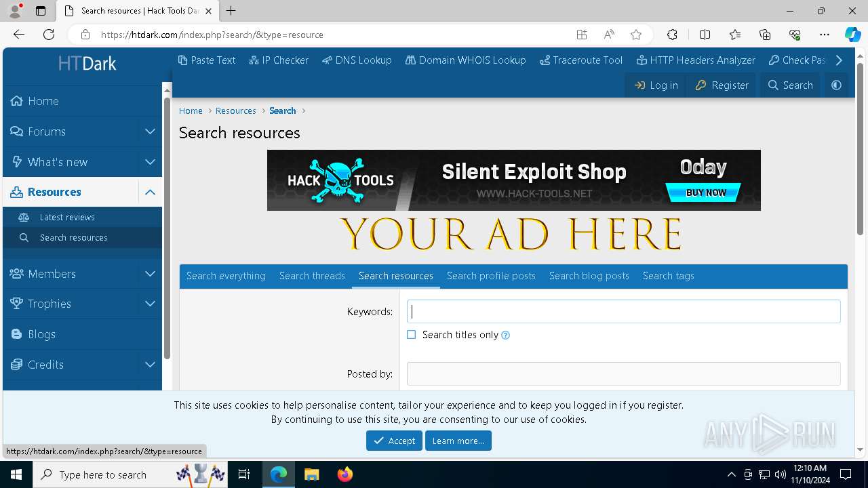
Task: Show hidden system tray icons
Action: coord(731,474)
